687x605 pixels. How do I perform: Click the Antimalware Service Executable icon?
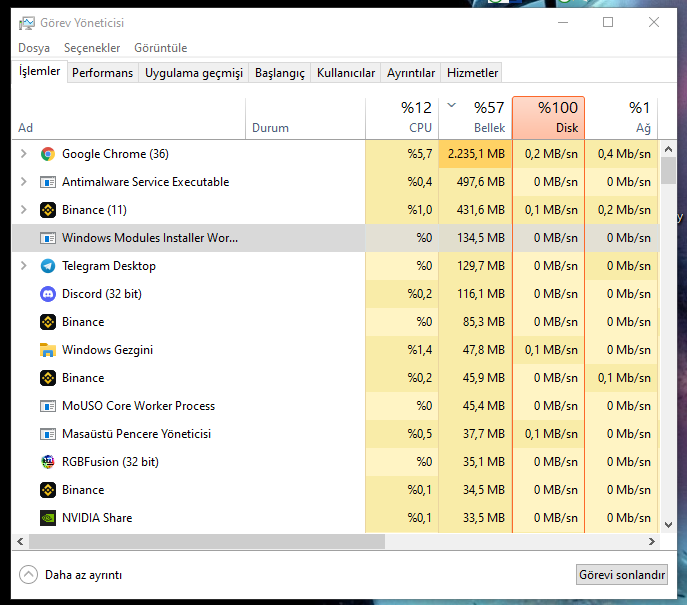coord(48,182)
